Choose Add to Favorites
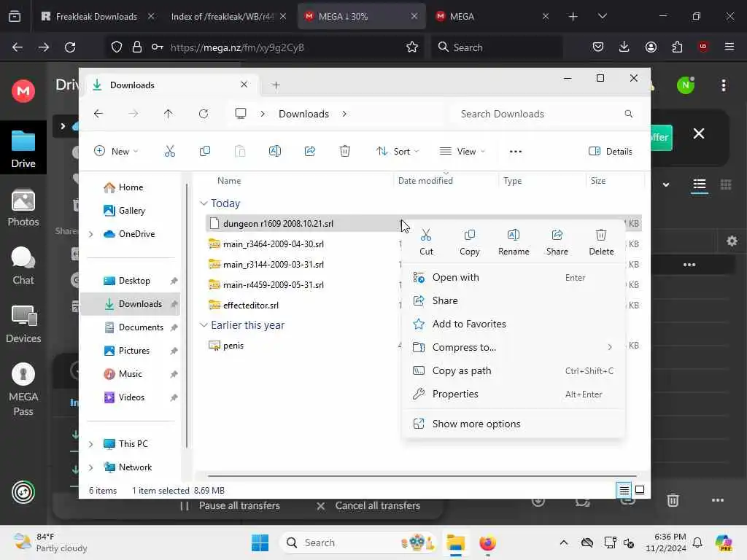This screenshot has width=747, height=560. pos(514,324)
